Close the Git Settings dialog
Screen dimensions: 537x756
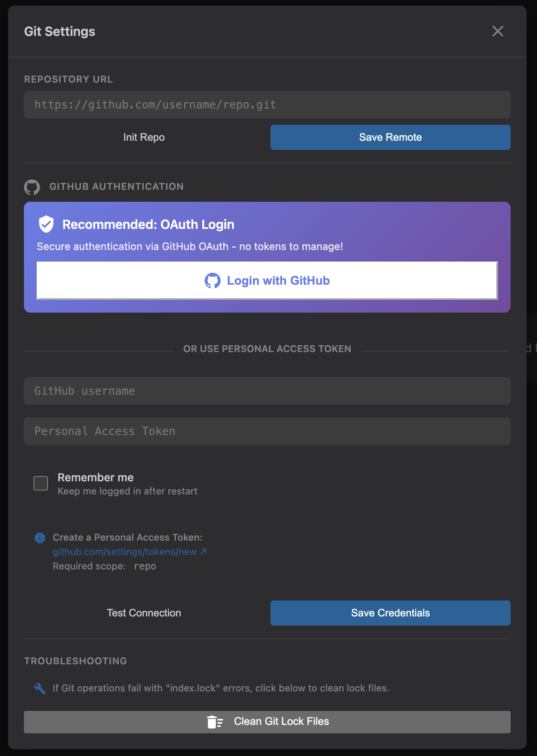coord(498,31)
